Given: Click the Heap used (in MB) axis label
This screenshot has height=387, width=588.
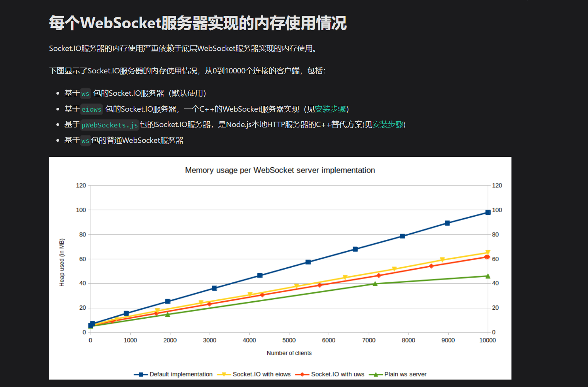Looking at the screenshot, I should [62, 263].
